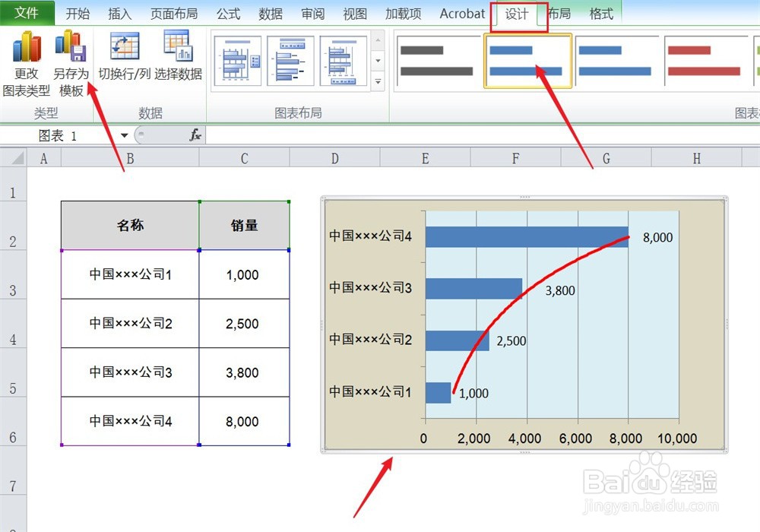Switch to the 页面布局 tab

(174, 14)
